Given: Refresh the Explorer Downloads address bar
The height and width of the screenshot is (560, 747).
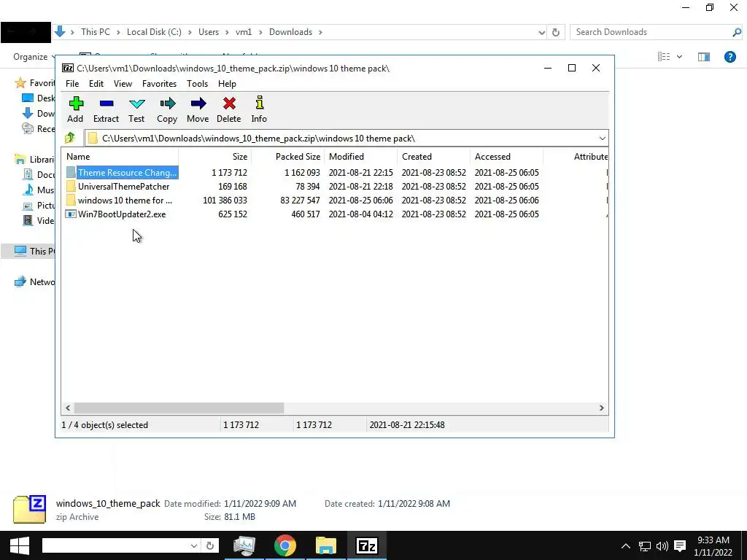Looking at the screenshot, I should (555, 32).
